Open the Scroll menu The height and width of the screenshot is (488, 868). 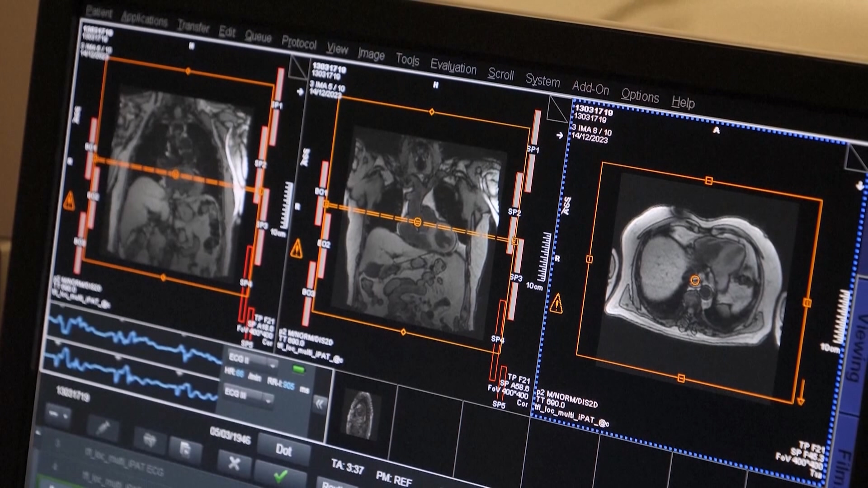click(x=501, y=74)
